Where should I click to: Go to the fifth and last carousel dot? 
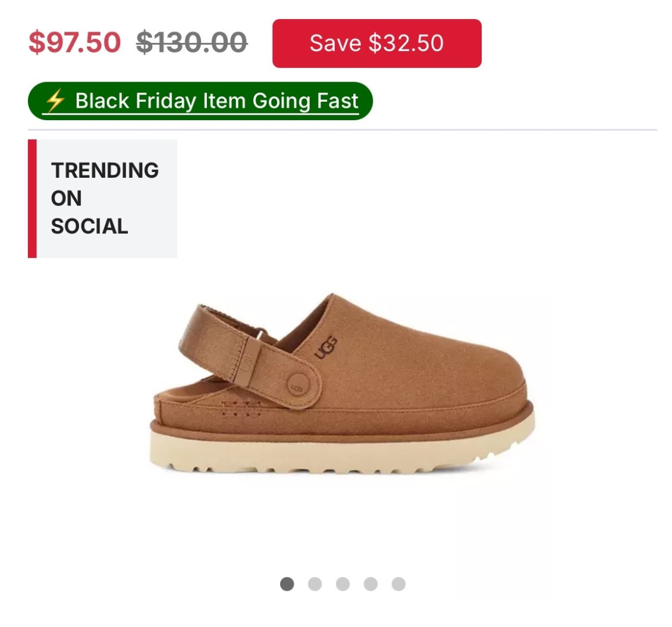(x=398, y=584)
